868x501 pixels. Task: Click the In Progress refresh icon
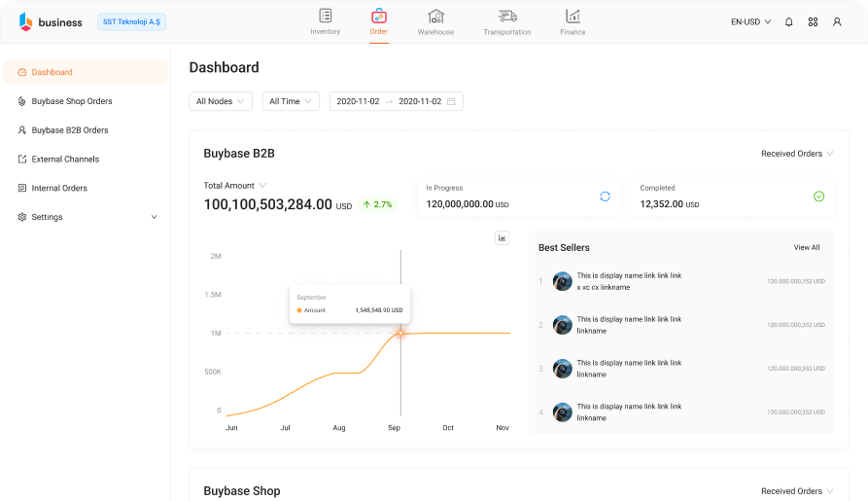pyautogui.click(x=605, y=197)
